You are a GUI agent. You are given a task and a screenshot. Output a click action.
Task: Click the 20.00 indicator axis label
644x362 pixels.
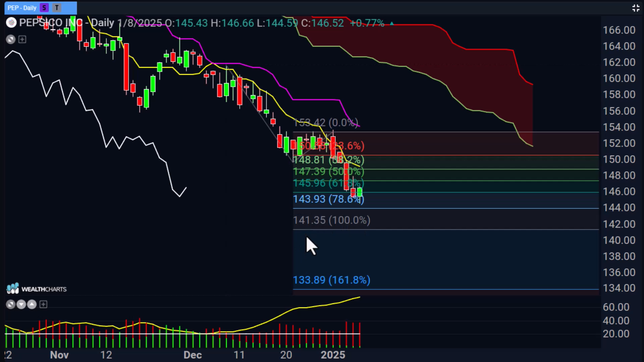tap(616, 334)
